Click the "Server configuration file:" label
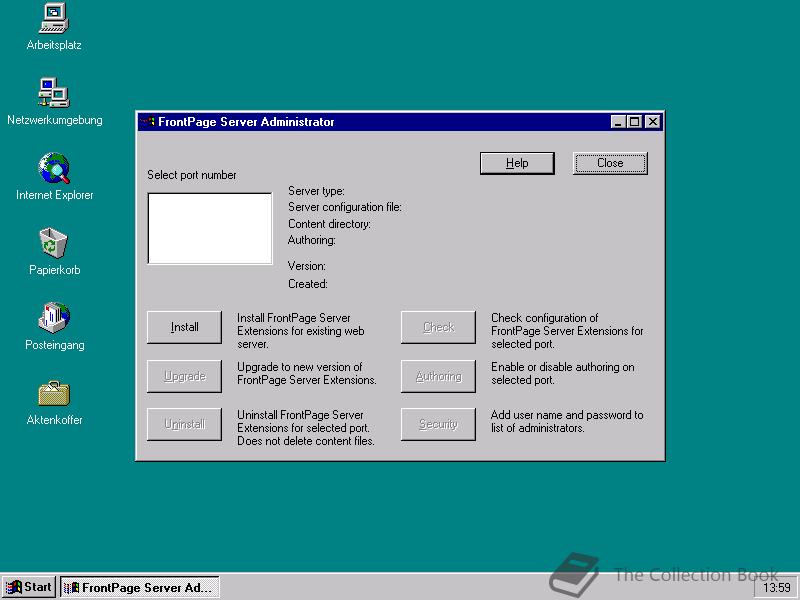The width and height of the screenshot is (800, 600). click(345, 207)
